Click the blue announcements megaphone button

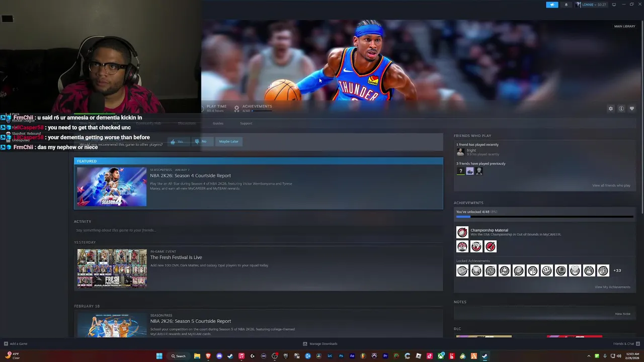(552, 5)
